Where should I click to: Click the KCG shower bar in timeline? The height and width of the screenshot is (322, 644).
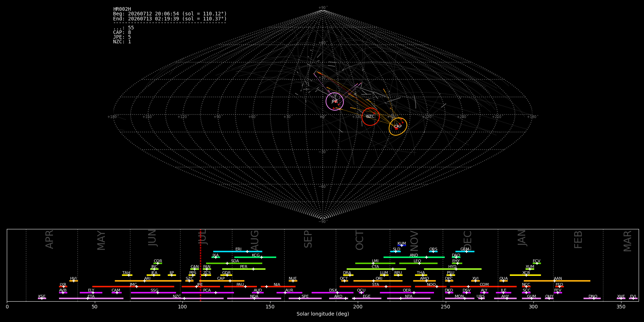click(255, 257)
